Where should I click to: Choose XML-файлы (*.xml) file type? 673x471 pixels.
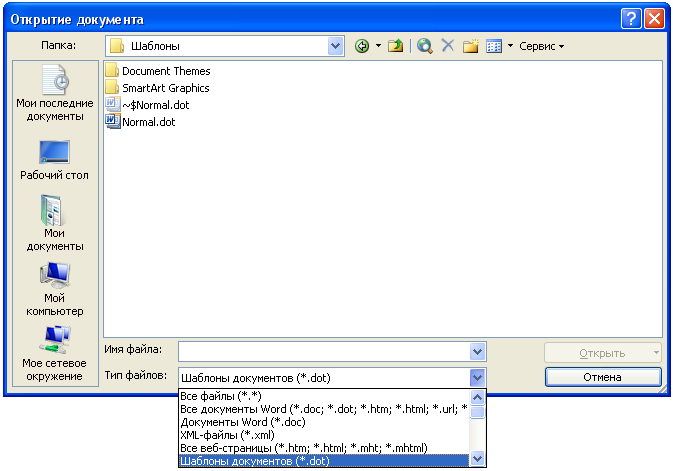[x=324, y=435]
